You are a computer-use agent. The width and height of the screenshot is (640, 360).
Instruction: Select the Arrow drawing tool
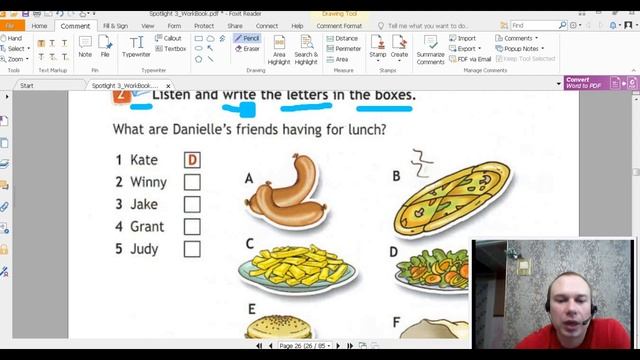pyautogui.click(x=210, y=49)
